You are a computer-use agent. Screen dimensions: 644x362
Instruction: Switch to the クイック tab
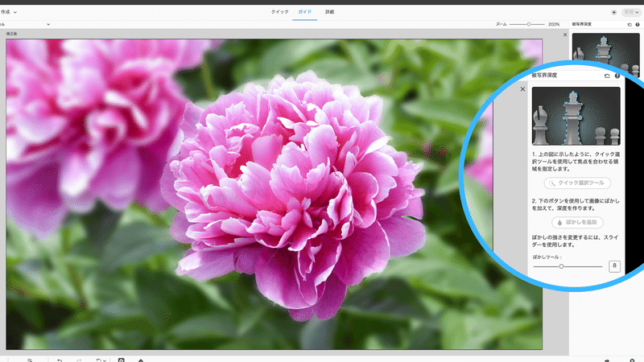point(279,12)
